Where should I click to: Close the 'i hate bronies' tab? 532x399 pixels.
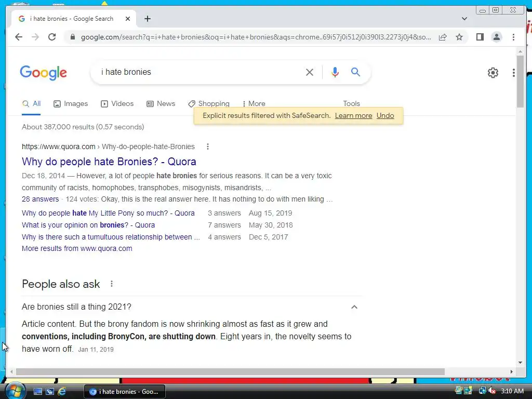128,19
